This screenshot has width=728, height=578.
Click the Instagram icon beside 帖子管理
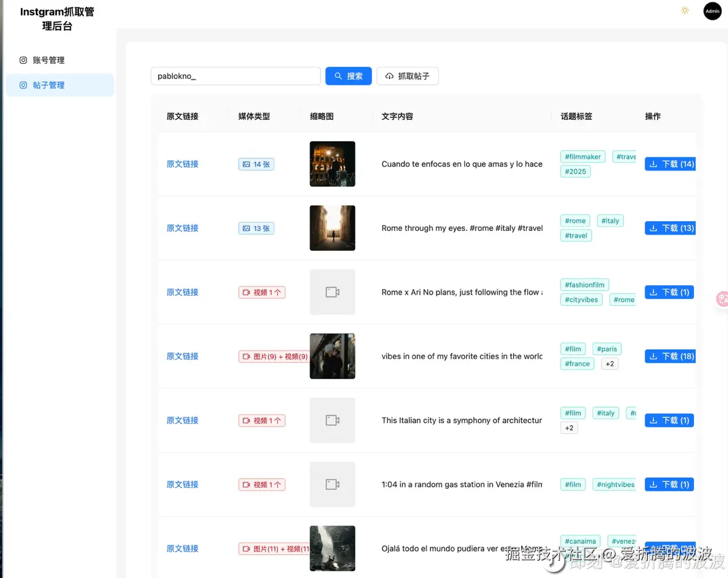(x=22, y=85)
